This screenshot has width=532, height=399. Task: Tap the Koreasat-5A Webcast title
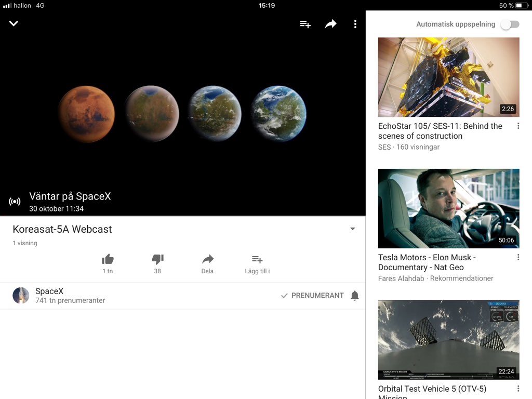coord(62,229)
